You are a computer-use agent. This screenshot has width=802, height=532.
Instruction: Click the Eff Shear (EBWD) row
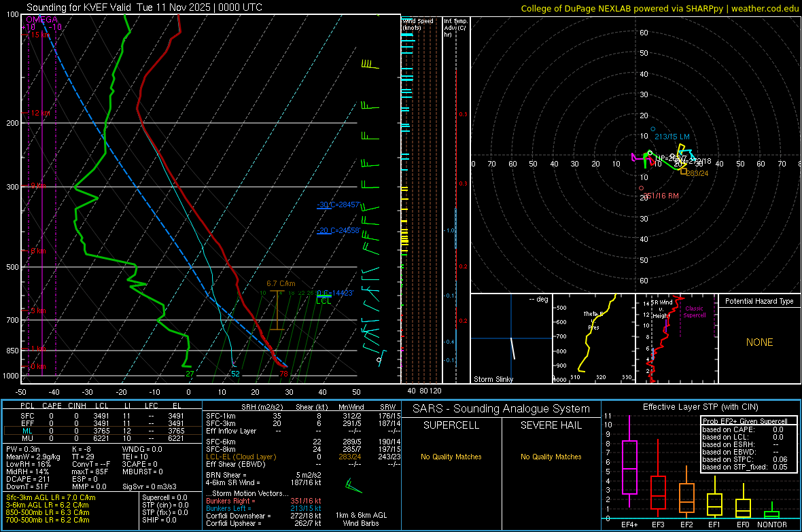[x=303, y=464]
